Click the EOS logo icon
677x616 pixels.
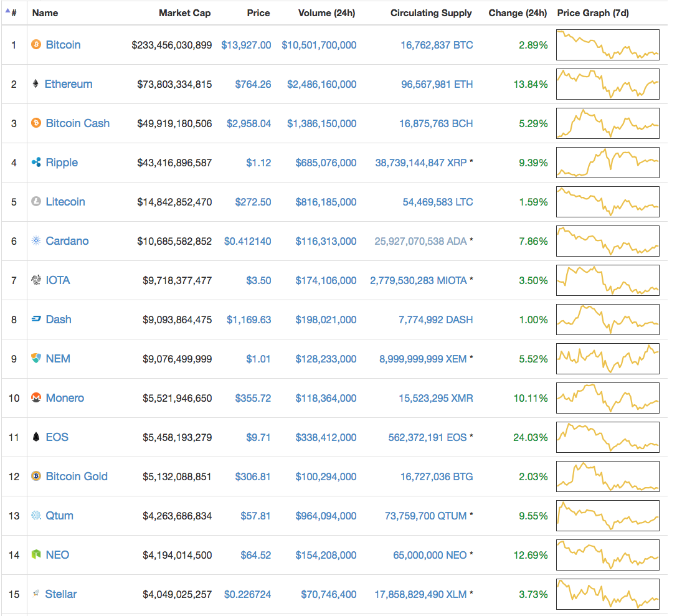(x=36, y=437)
